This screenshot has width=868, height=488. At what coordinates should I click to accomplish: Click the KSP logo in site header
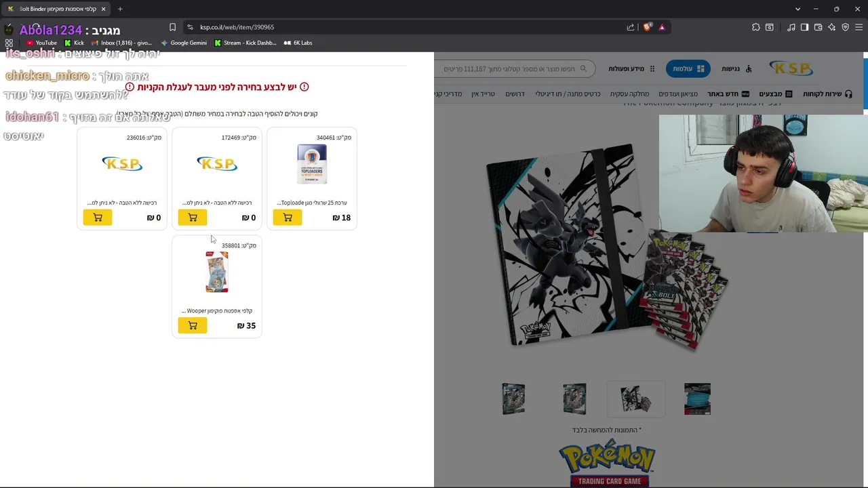(791, 68)
